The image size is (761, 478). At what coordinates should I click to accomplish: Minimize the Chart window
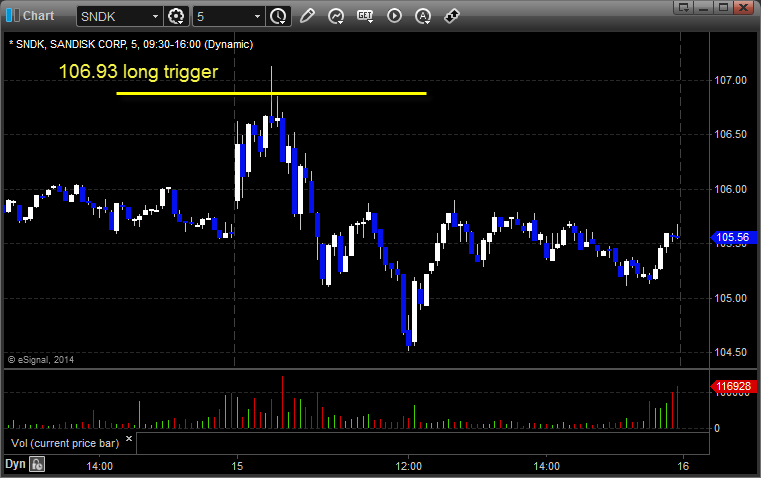pyautogui.click(x=704, y=7)
